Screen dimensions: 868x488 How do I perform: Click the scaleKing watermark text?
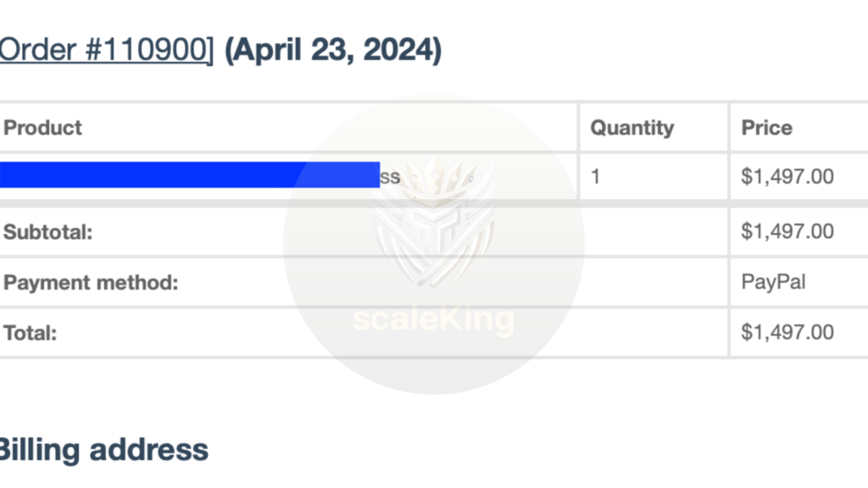(434, 319)
